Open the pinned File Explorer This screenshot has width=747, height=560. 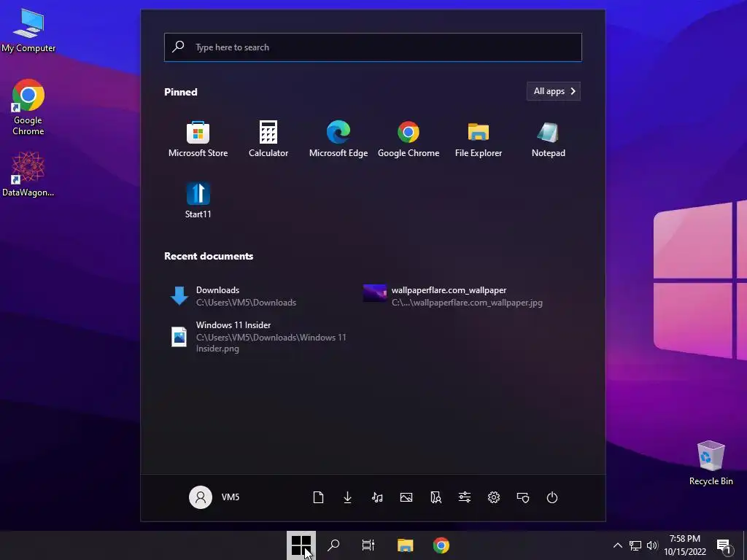click(x=479, y=139)
